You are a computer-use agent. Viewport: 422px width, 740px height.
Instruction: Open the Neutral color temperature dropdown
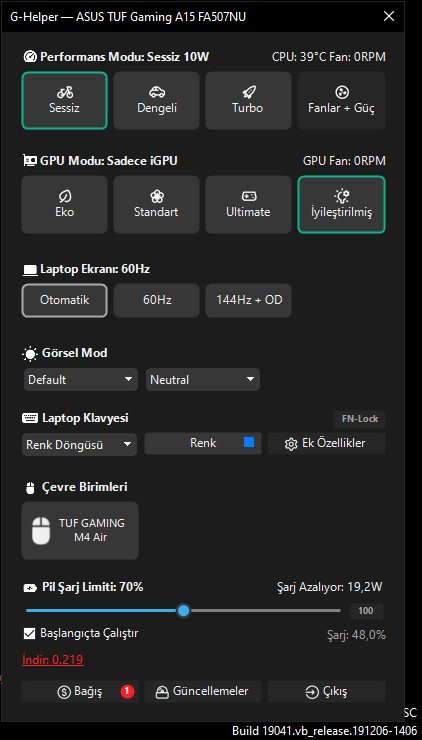(203, 379)
